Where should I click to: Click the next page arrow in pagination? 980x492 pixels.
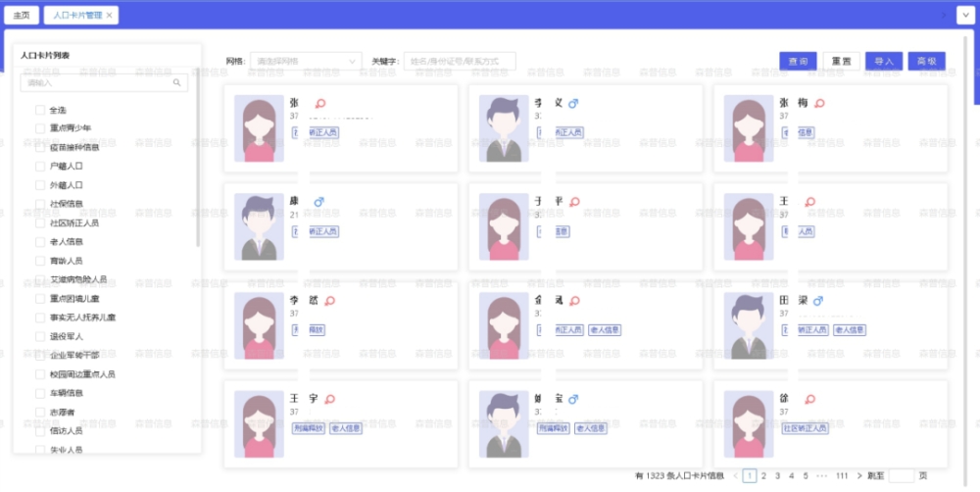tap(858, 475)
